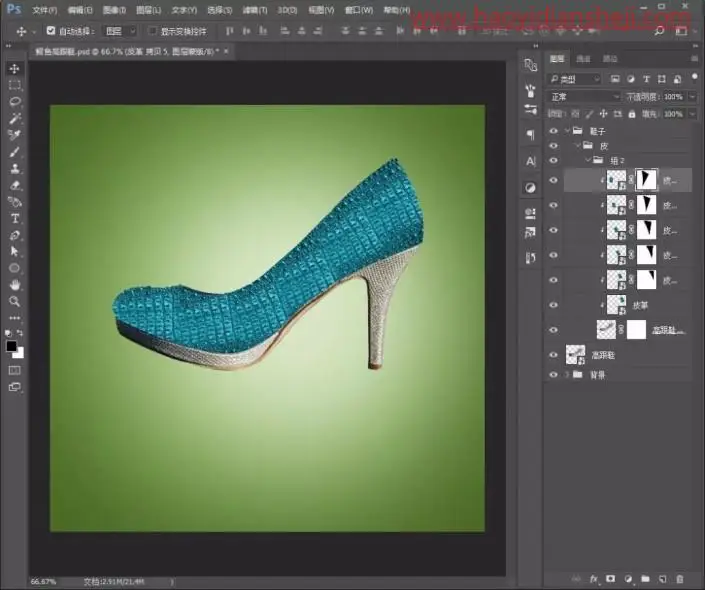The width and height of the screenshot is (705, 590).
Task: Select the Rectangular Marquee tool
Action: pyautogui.click(x=14, y=85)
